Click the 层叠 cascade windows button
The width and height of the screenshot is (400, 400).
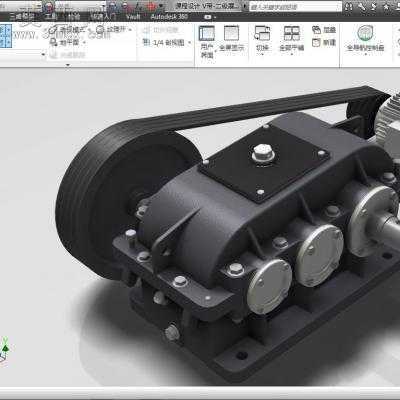point(324,30)
